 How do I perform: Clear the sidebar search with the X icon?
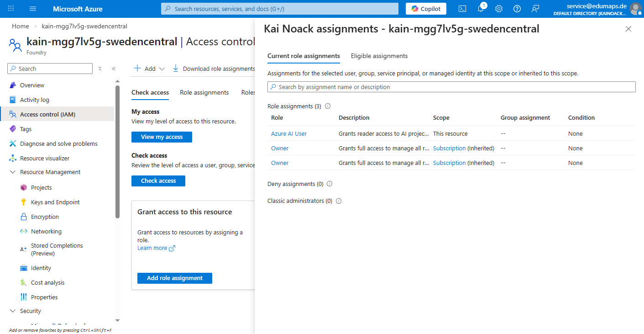100,69
